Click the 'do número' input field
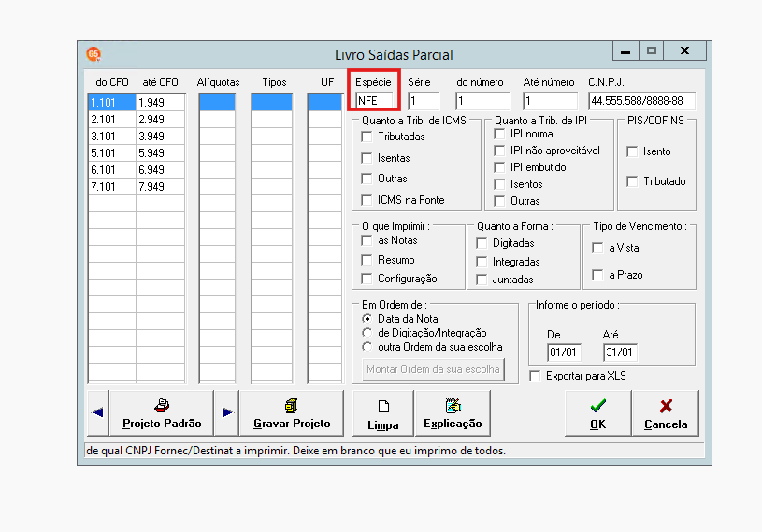 (x=483, y=101)
